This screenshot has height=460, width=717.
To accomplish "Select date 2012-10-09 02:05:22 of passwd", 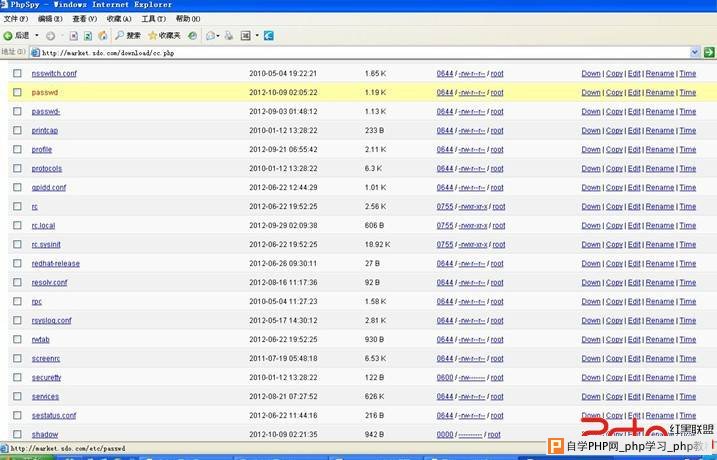I will (x=283, y=92).
